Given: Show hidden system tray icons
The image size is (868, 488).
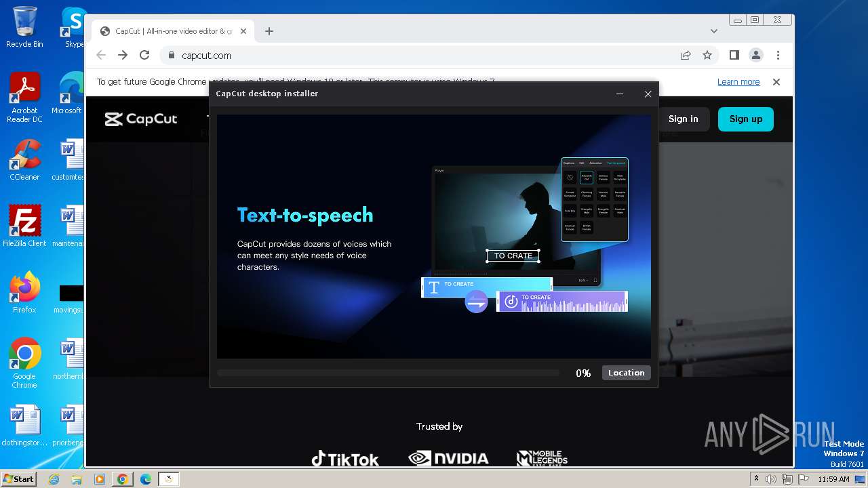Looking at the screenshot, I should click(x=756, y=479).
